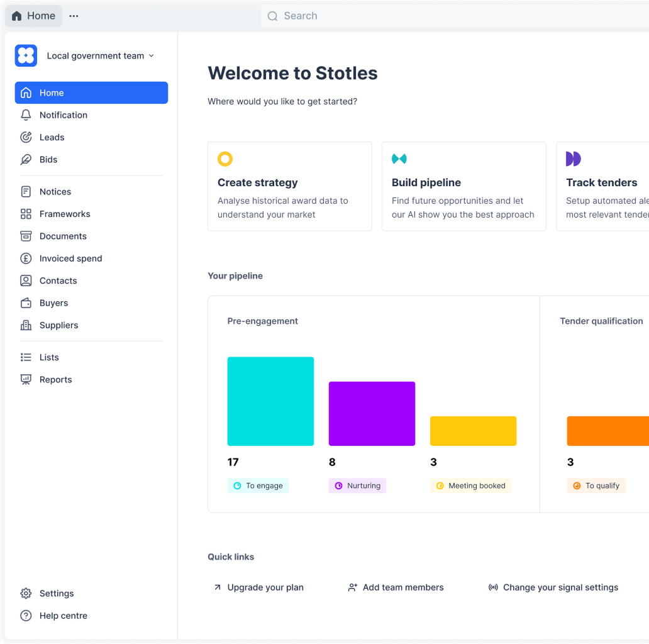This screenshot has height=644, width=649.
Task: Open Invoiced spend in the sidebar
Action: click(91, 258)
